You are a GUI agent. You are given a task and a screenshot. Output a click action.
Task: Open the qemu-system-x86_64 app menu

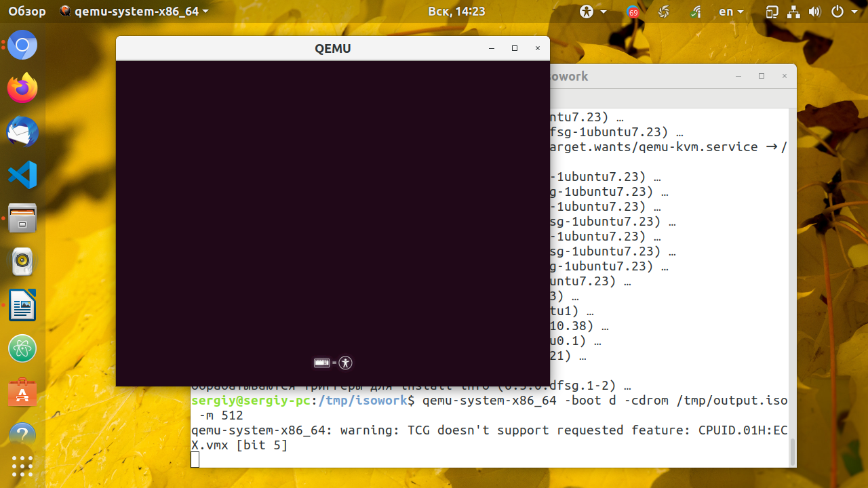click(134, 12)
